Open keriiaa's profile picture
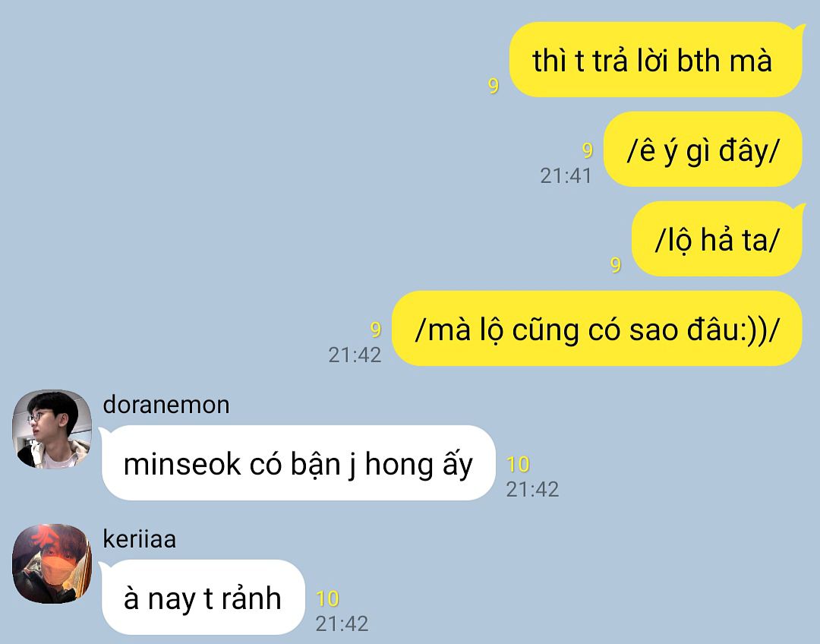The image size is (820, 644). [x=52, y=563]
